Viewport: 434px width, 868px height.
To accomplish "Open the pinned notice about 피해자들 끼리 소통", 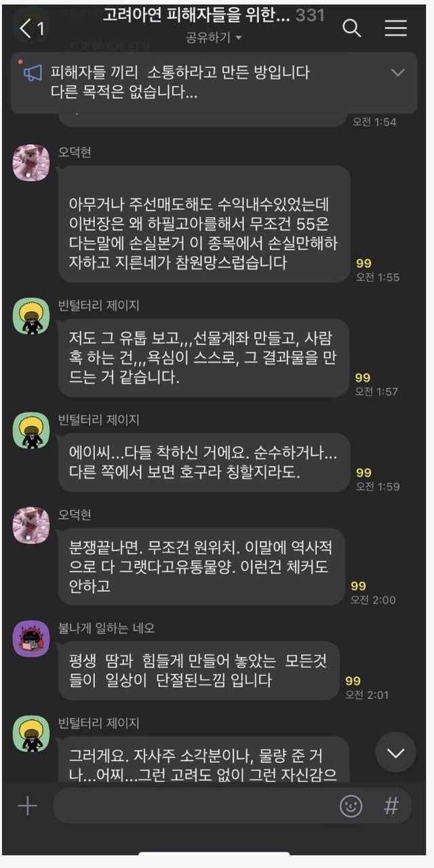I will 180,82.
